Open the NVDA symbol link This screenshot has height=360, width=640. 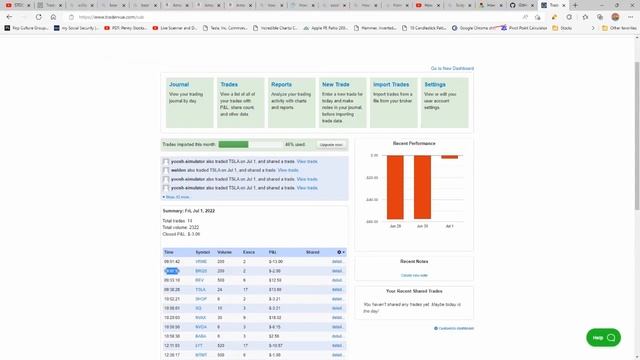pos(201,327)
